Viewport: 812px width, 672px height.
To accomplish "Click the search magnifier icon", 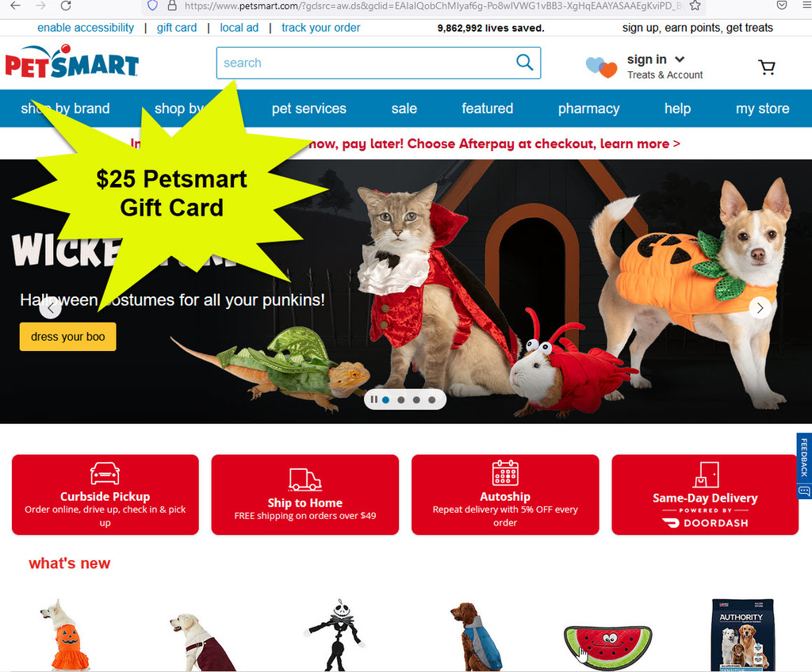I will tap(525, 63).
